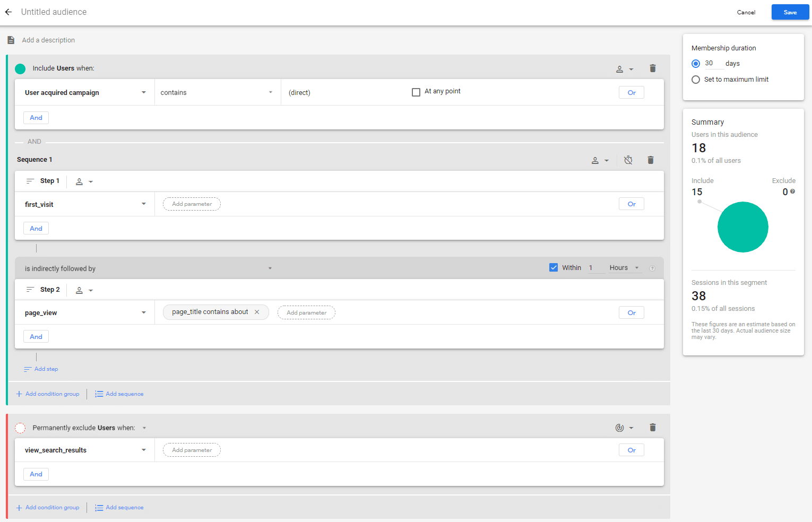Expand the contains operator dropdown
Screen dimensions: 812x522
[217, 92]
